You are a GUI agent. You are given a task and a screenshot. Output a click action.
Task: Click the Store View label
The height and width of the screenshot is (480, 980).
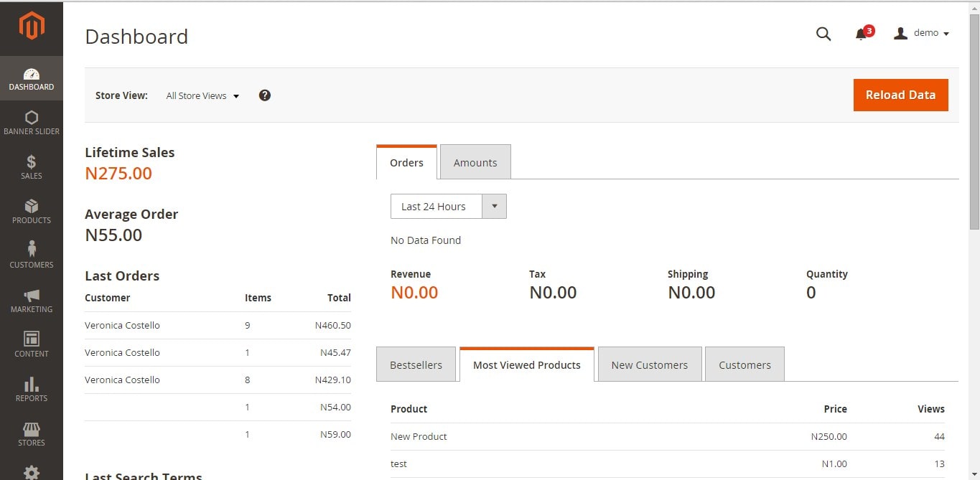(x=121, y=95)
